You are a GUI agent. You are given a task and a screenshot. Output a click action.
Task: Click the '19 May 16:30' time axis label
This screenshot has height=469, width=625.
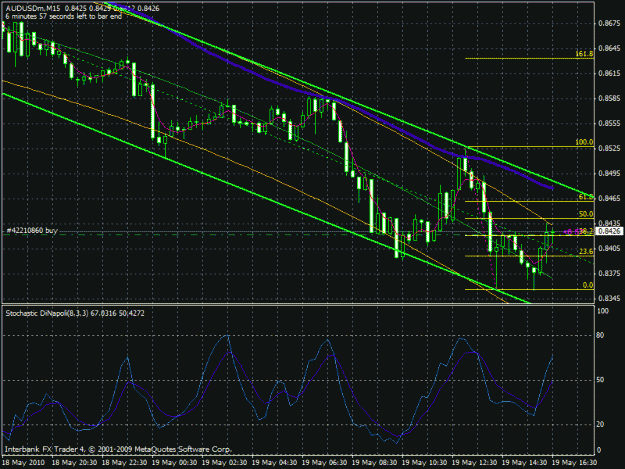pos(574,463)
